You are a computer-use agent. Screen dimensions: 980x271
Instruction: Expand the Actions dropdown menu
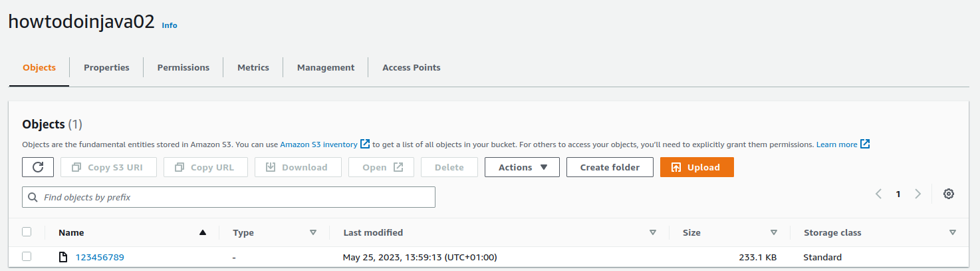522,167
